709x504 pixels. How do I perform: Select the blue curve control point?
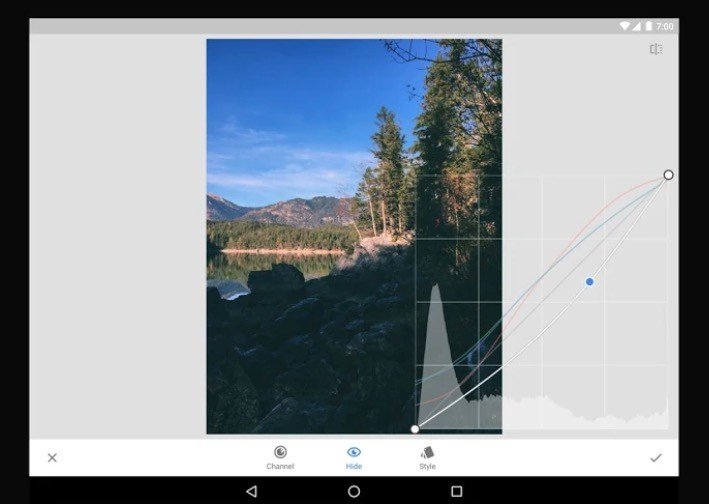tap(589, 282)
